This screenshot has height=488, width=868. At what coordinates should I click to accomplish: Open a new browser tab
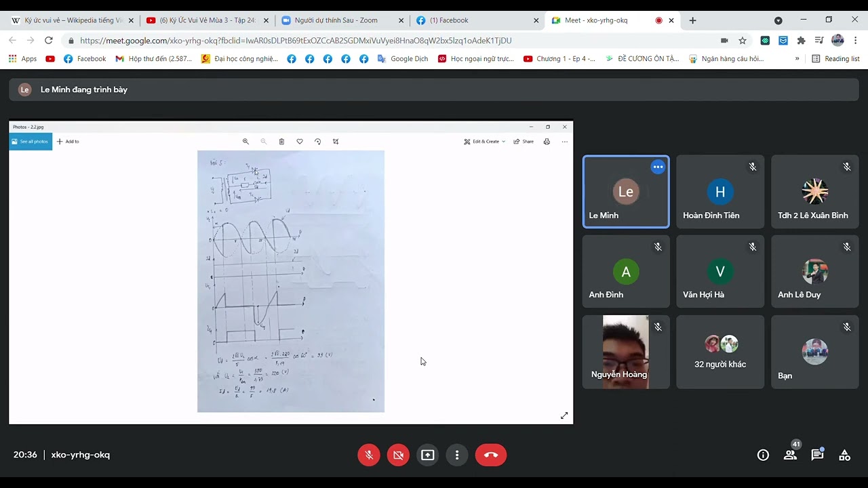692,20
